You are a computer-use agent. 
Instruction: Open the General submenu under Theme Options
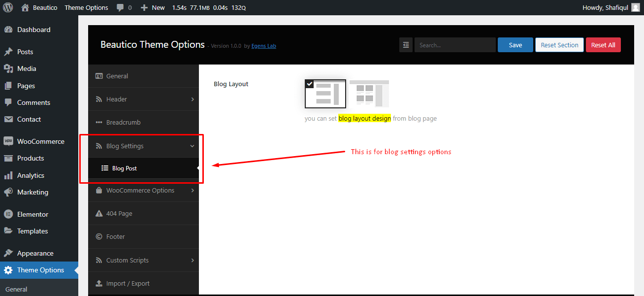[16, 289]
